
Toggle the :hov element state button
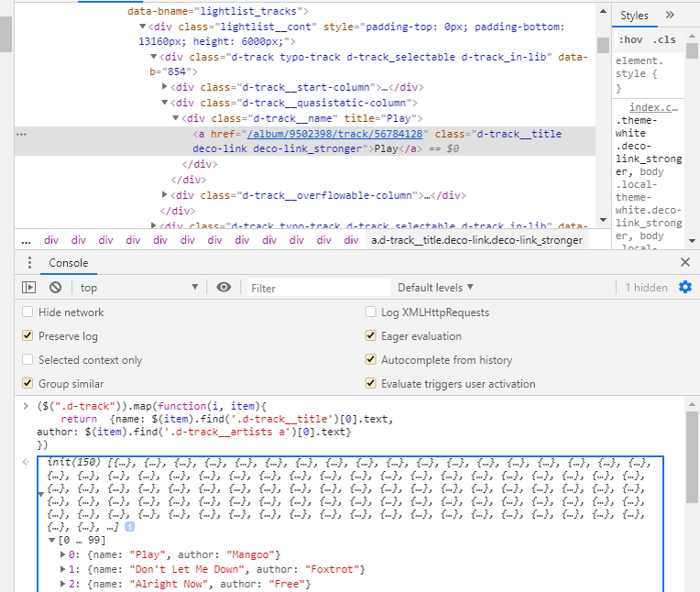(x=630, y=39)
